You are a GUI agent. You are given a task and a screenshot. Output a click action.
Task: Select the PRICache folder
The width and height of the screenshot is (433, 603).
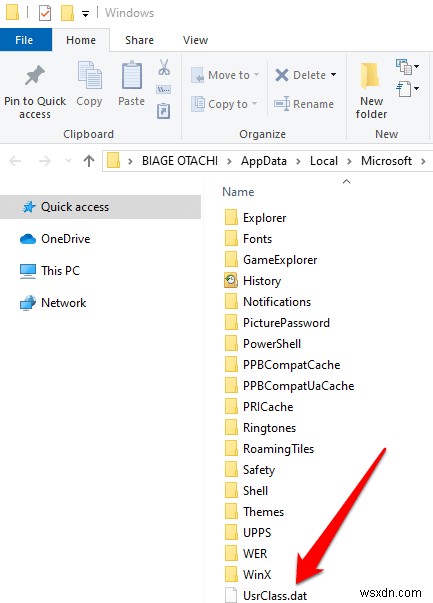coord(259,406)
